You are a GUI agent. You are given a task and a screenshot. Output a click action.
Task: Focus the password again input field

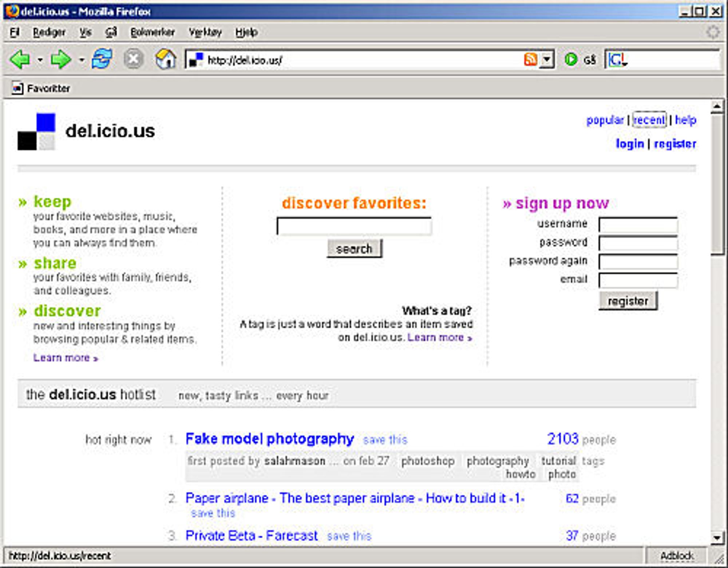[x=638, y=262]
